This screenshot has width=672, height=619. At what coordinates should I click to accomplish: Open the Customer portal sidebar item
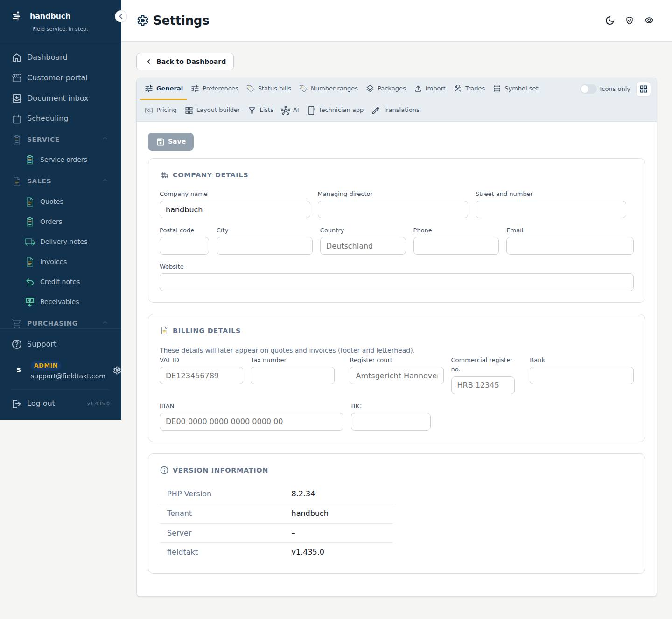pos(61,78)
